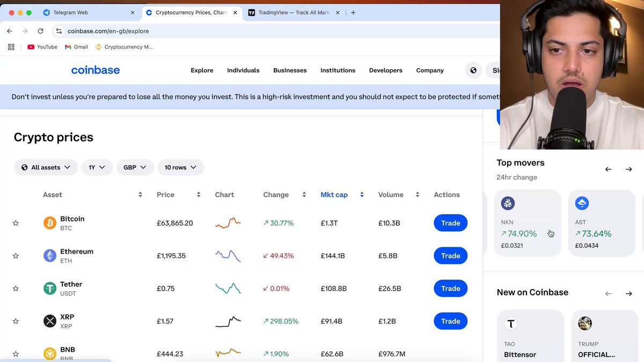Open the Explore nav menu
644x362 pixels.
tap(202, 70)
